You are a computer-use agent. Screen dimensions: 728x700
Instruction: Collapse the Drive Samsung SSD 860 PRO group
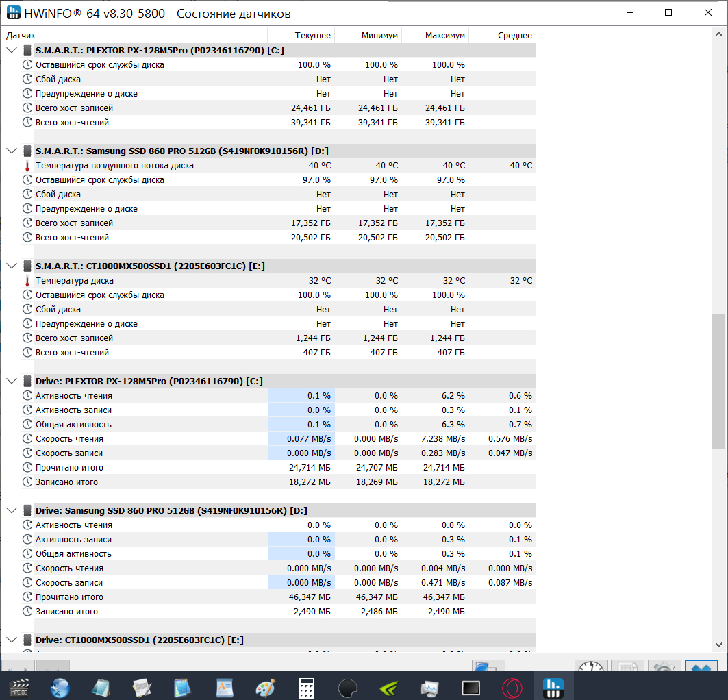tap(12, 510)
